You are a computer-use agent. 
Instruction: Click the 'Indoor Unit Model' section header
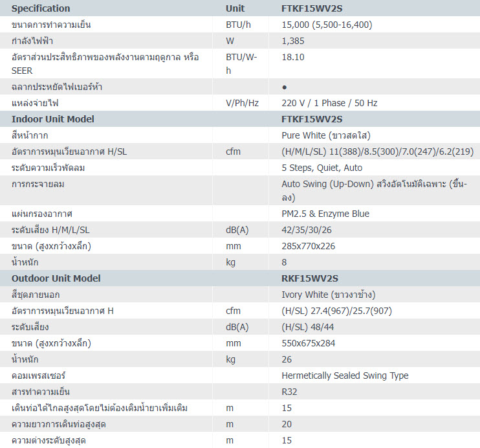52,119
